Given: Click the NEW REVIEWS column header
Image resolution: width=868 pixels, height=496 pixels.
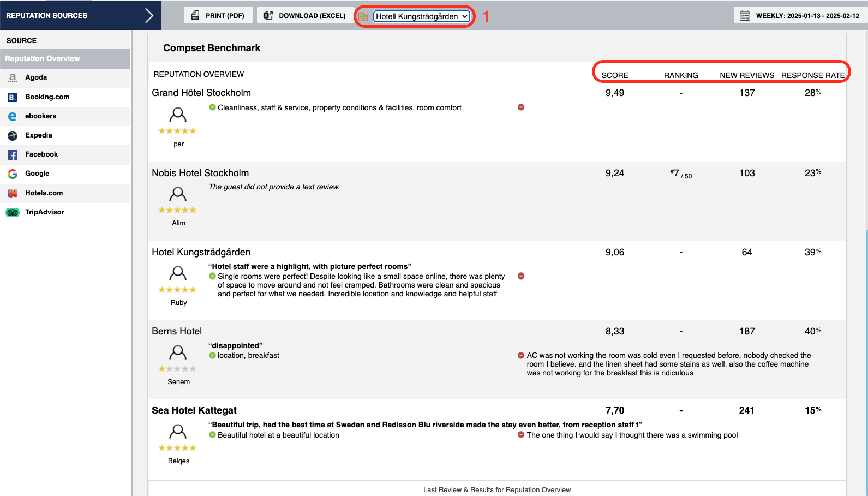Looking at the screenshot, I should pos(747,75).
